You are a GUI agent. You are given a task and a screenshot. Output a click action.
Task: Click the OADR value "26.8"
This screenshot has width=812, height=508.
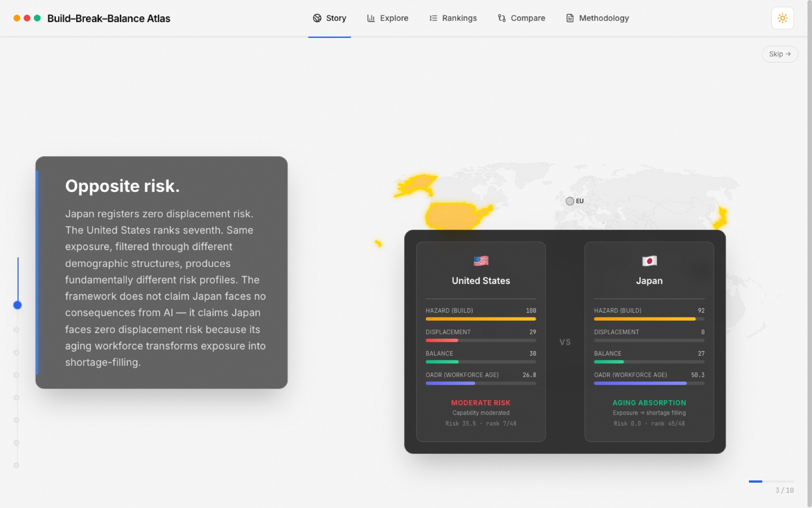529,375
